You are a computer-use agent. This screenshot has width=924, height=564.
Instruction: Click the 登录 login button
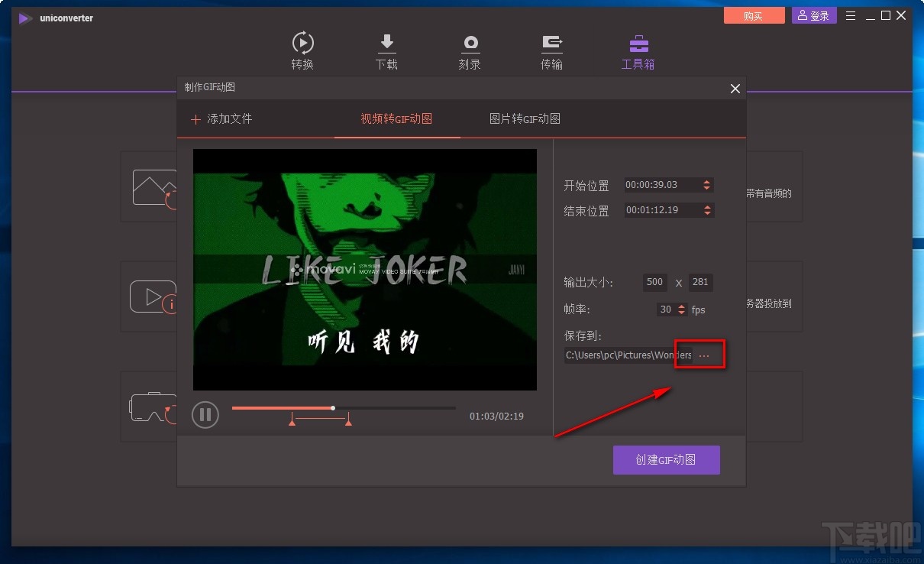pos(813,15)
